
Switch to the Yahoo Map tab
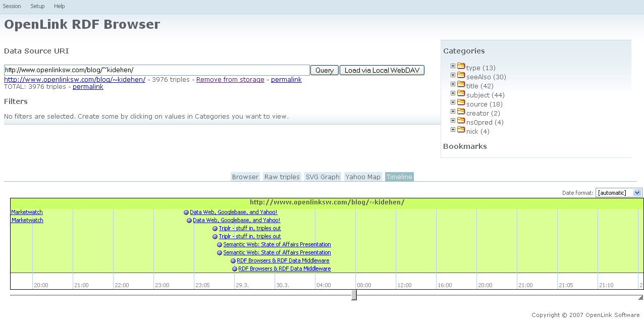click(x=363, y=177)
